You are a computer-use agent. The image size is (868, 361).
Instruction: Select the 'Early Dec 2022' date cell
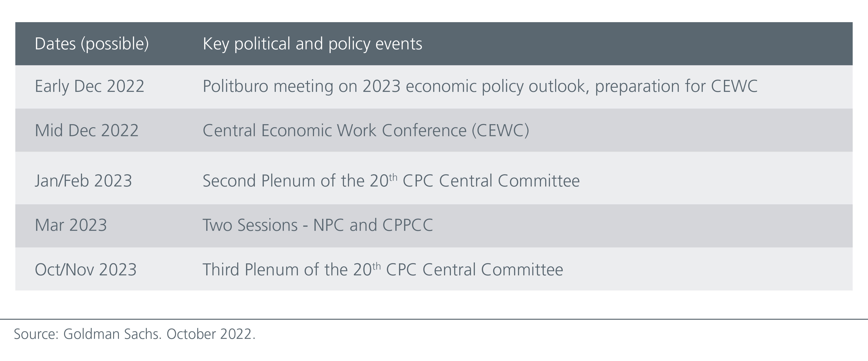[90, 86]
